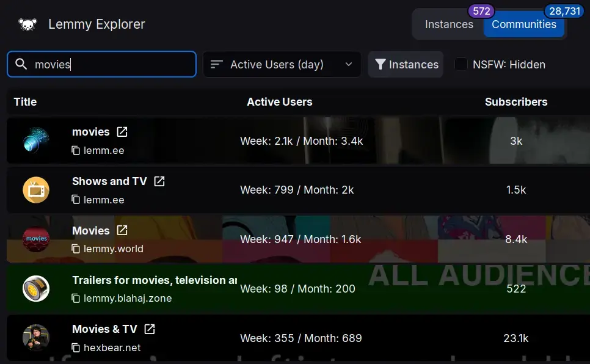Viewport: 590px width, 364px height.
Task: Click the Title column header
Action: (25, 101)
